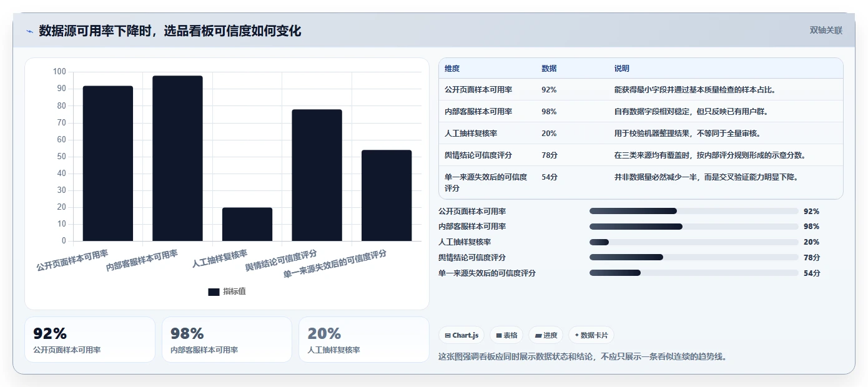Click x-axis label 公开页面样本可用率
Image resolution: width=868 pixels, height=387 pixels.
(x=72, y=260)
